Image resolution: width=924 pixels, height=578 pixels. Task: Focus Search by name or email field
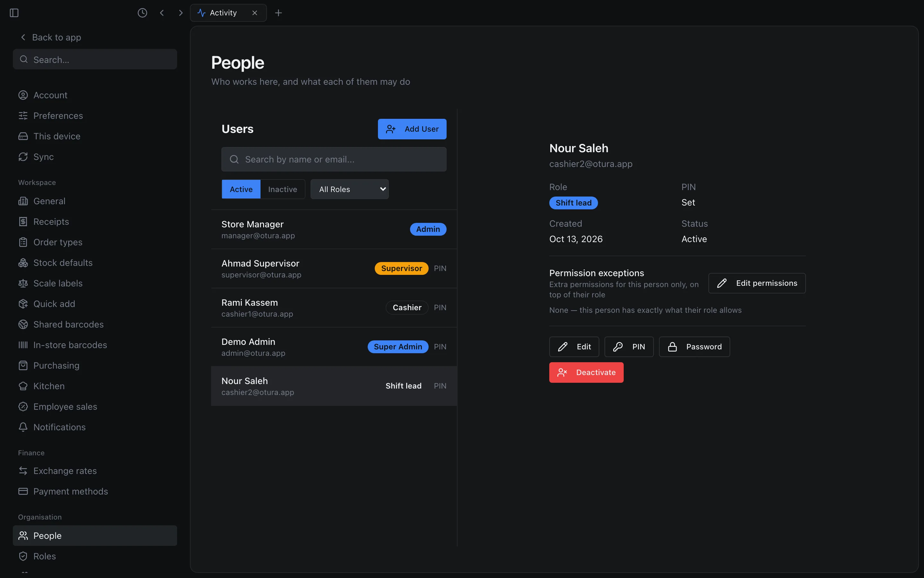(334, 159)
